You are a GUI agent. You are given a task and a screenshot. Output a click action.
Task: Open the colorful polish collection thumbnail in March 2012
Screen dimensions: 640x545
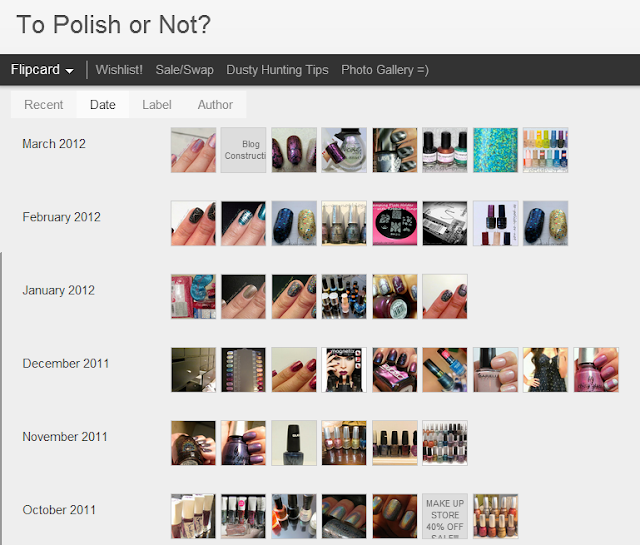tap(546, 150)
